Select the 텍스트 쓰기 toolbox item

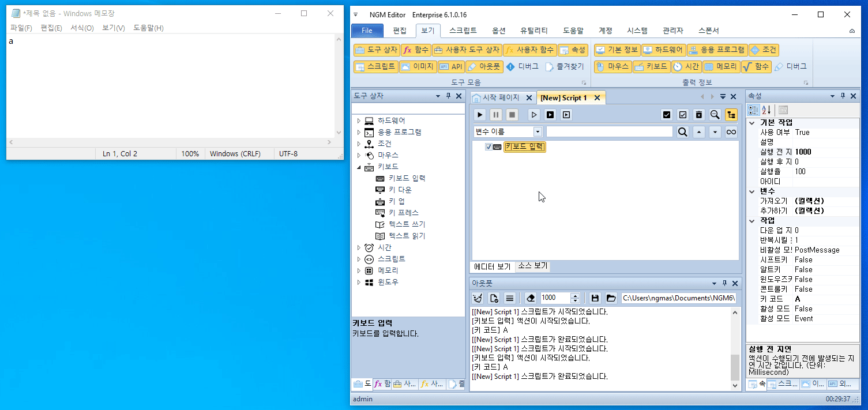tap(407, 224)
